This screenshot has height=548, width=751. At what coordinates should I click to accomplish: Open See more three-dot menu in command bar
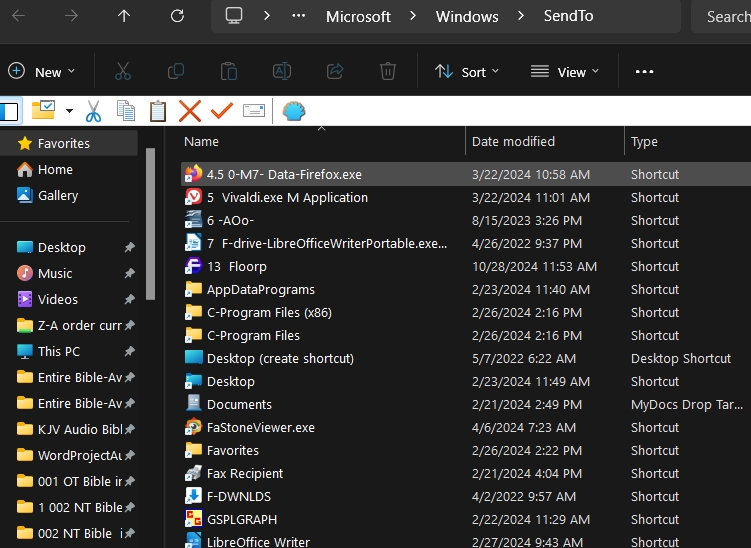click(x=644, y=72)
